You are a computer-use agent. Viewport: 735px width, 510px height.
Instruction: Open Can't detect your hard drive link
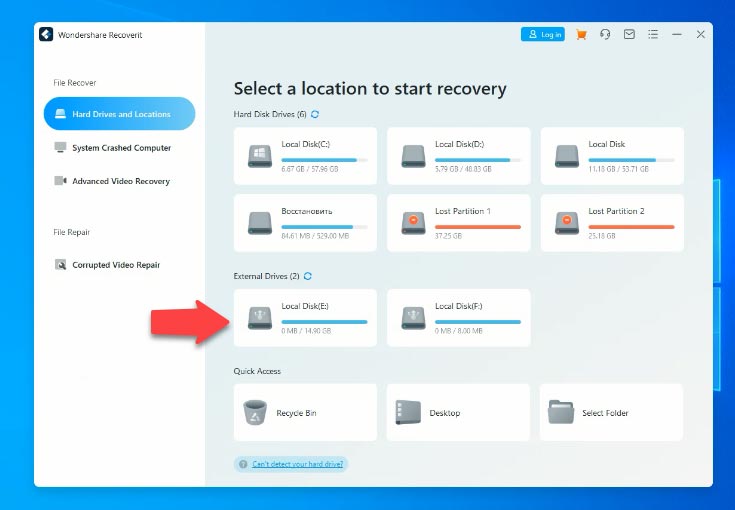point(298,464)
